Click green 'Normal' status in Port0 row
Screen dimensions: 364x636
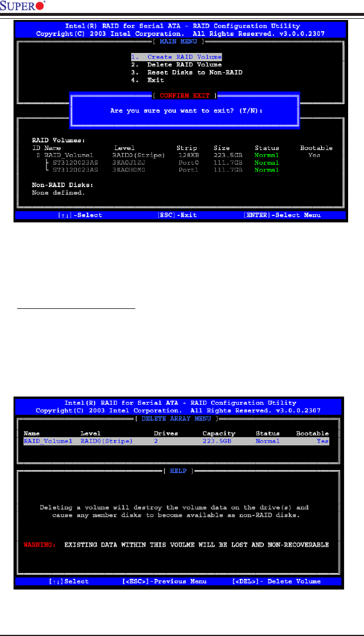tap(267, 162)
